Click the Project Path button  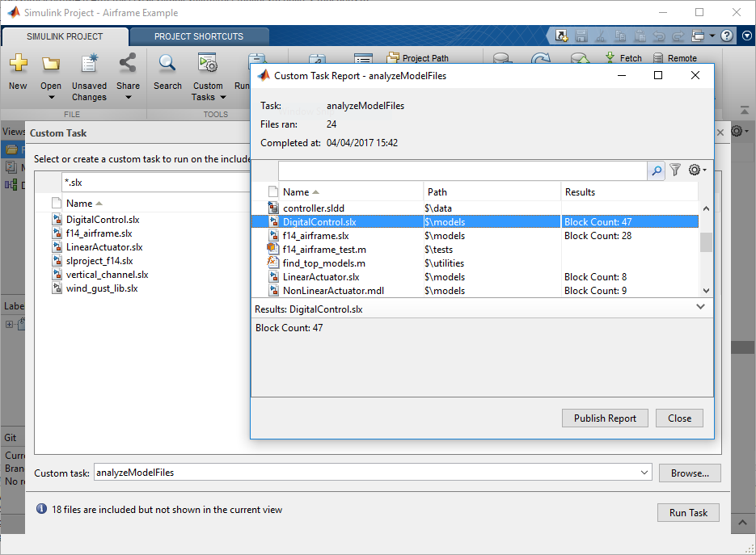417,58
